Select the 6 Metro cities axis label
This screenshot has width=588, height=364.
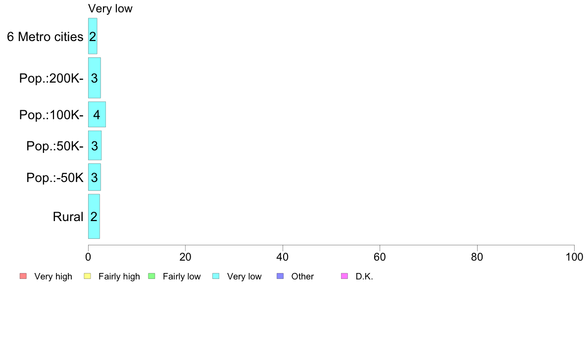[45, 37]
